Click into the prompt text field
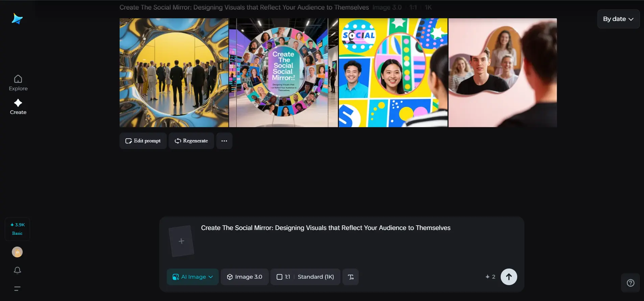 coord(338,240)
